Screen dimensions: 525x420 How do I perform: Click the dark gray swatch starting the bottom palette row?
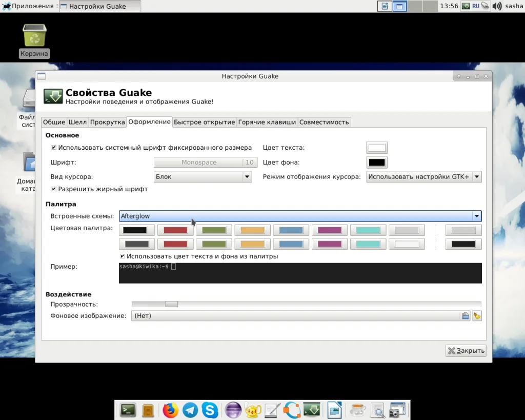coord(137,244)
